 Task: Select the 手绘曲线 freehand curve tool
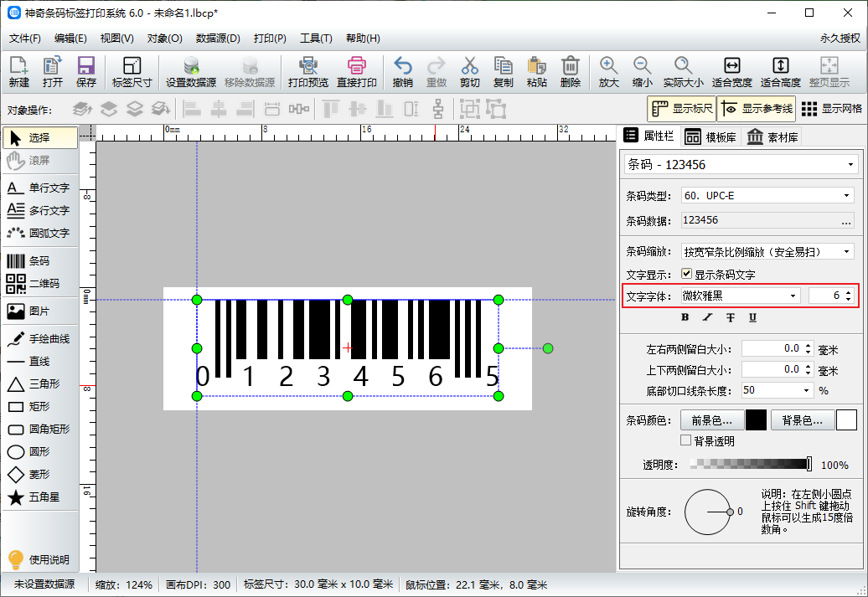[x=40, y=338]
